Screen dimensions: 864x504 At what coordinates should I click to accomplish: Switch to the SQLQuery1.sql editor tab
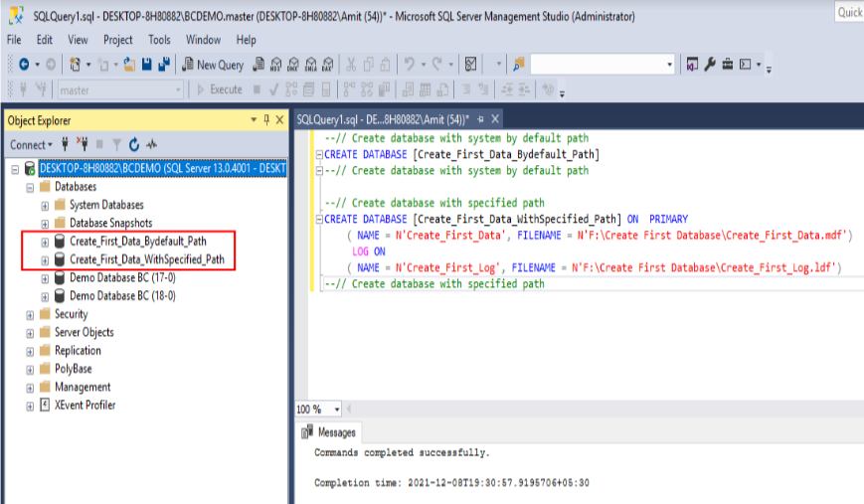tap(383, 119)
